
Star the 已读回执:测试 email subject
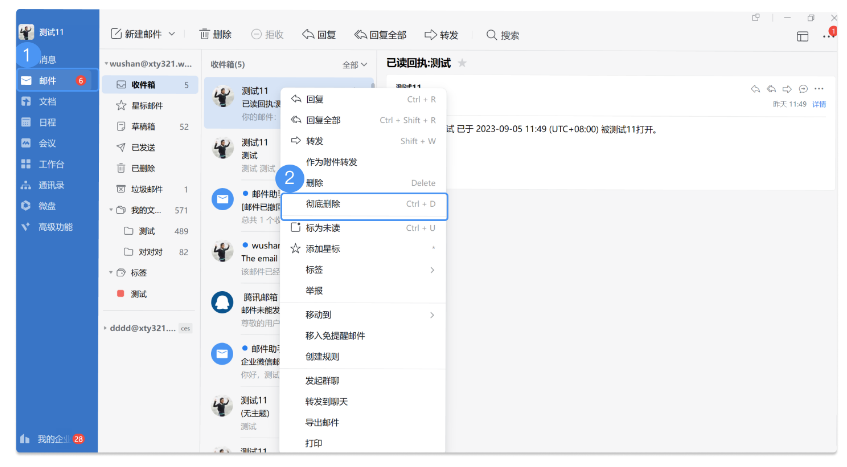point(462,63)
